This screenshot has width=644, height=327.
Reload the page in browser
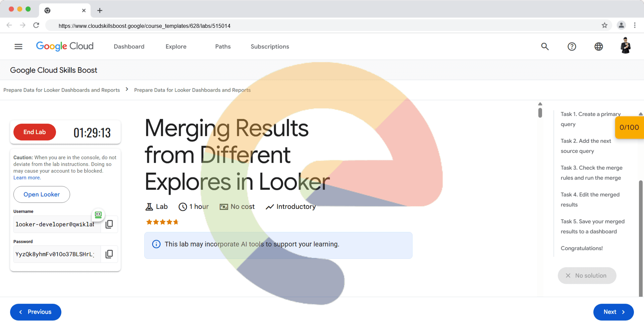tap(36, 25)
